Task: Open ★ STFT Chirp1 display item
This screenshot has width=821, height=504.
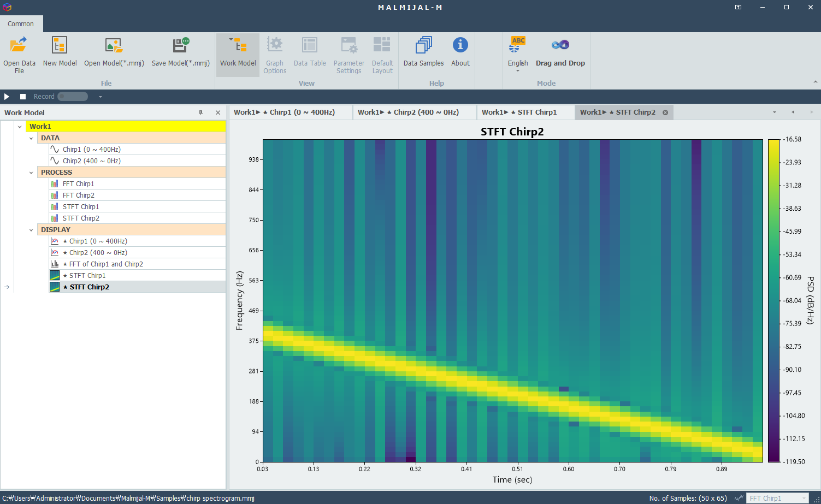Action: click(x=137, y=276)
